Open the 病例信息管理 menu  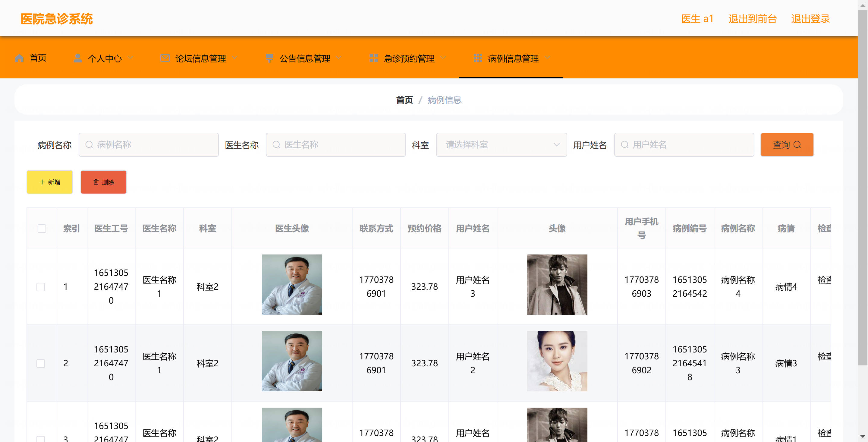click(x=511, y=58)
